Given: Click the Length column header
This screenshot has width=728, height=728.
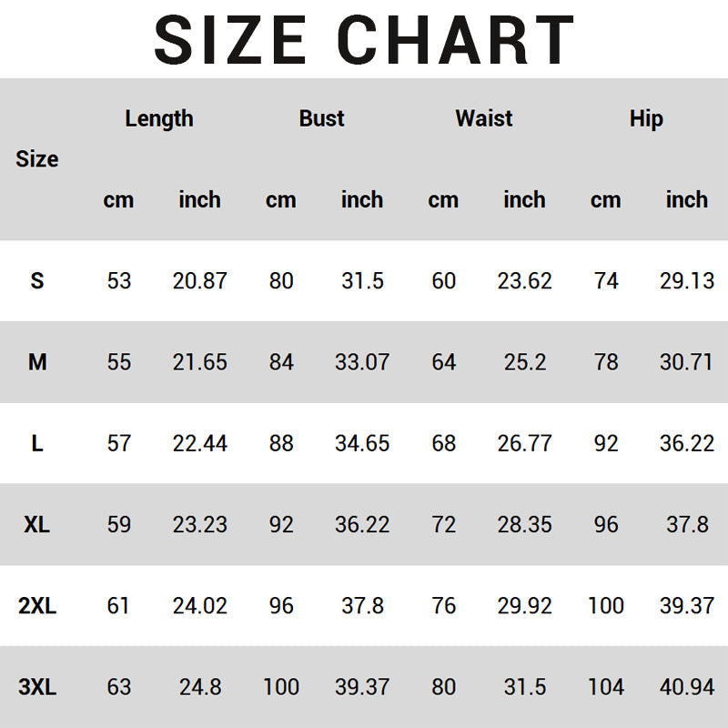Looking at the screenshot, I should click(159, 118).
